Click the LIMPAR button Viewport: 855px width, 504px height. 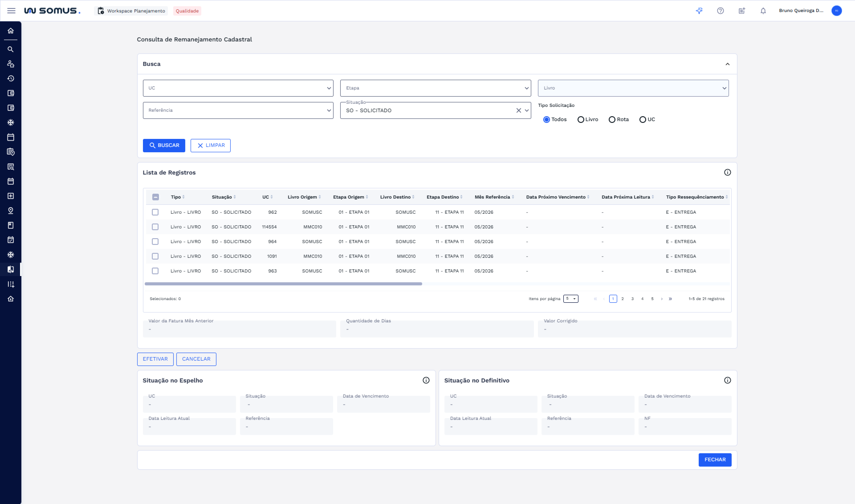(x=211, y=145)
